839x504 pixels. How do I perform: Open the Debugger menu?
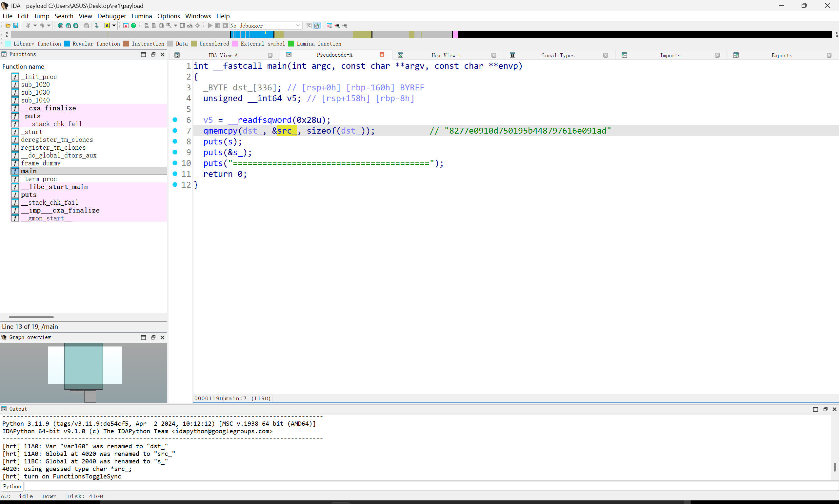pos(111,16)
